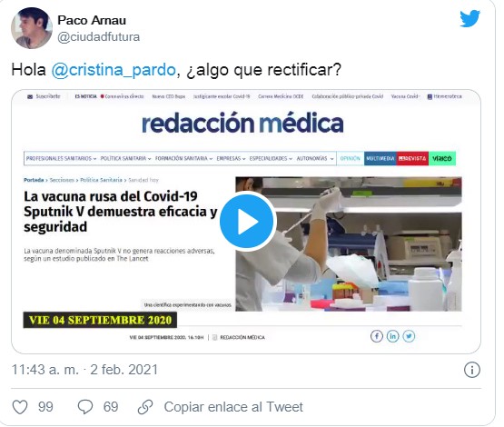Share article via Twitter circle icon
The width and height of the screenshot is (504, 427).
409,336
